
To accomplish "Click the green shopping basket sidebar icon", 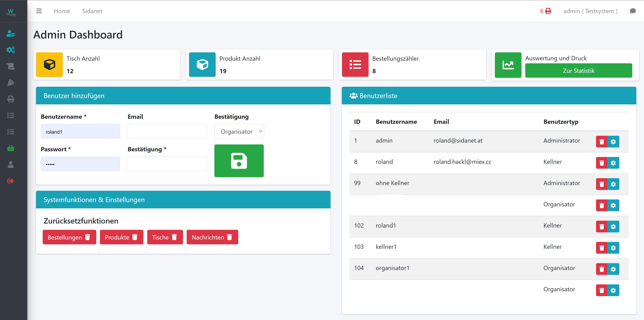I will point(11,148).
